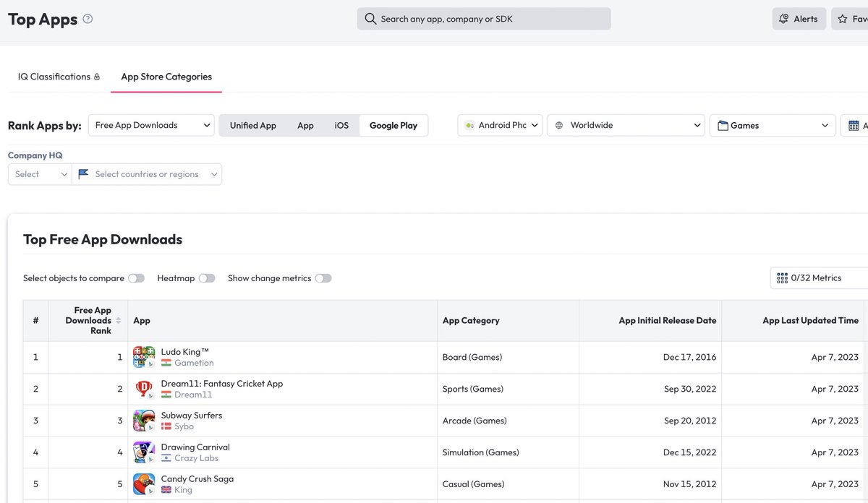
Task: Click the Candy Crush Saga app icon
Action: point(144,484)
